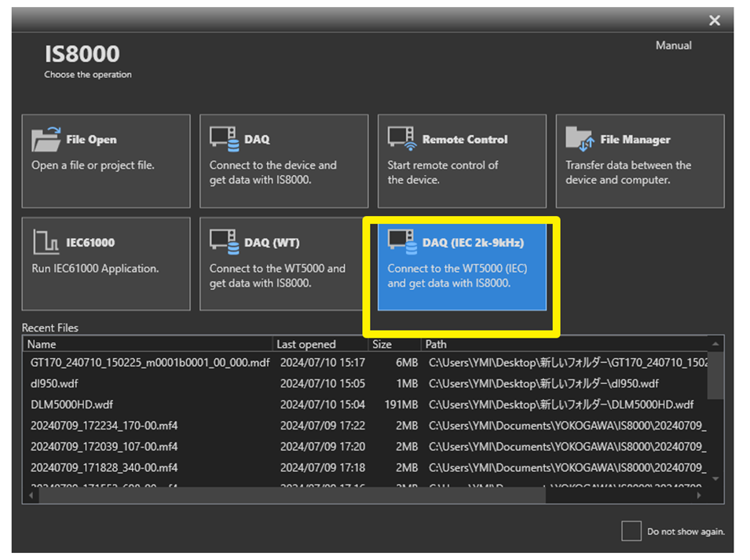The width and height of the screenshot is (750, 560).
Task: Click the horizontal scroll left arrow
Action: 31,496
